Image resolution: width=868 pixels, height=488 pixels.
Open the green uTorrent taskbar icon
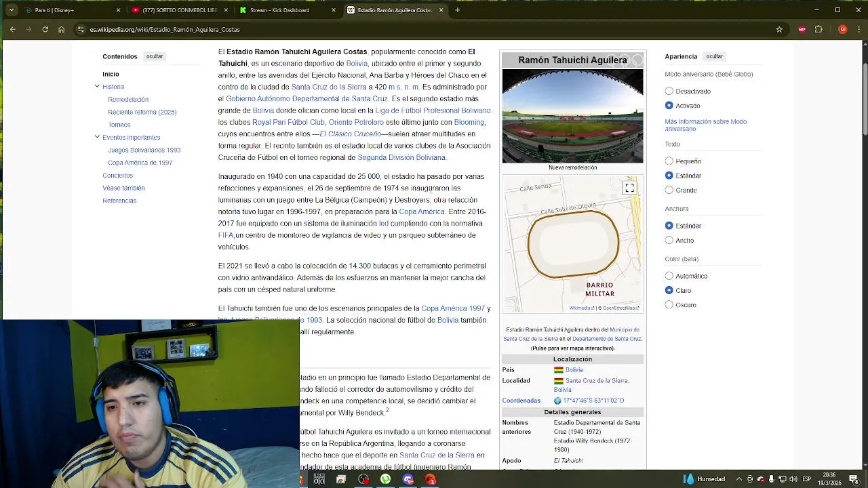coord(385,479)
